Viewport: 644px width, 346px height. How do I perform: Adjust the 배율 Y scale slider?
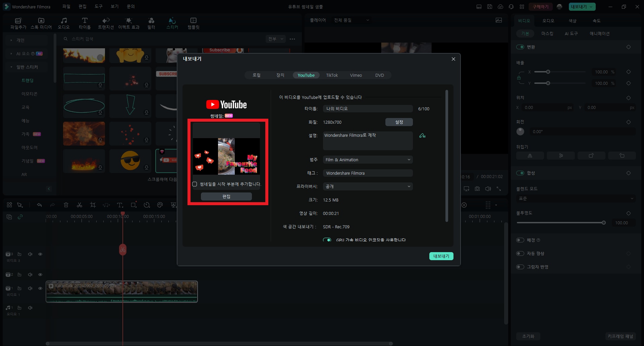click(x=548, y=83)
